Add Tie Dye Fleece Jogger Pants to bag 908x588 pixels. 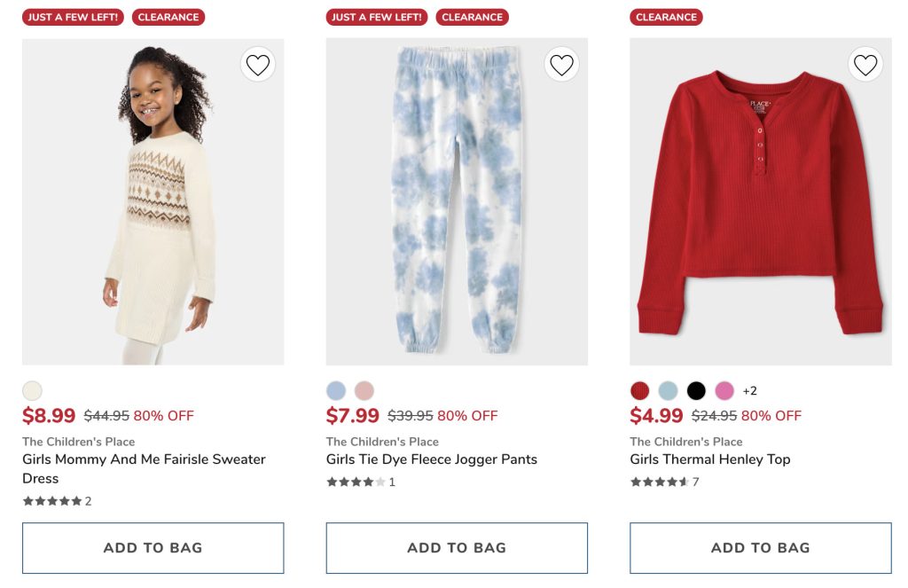pyautogui.click(x=457, y=548)
